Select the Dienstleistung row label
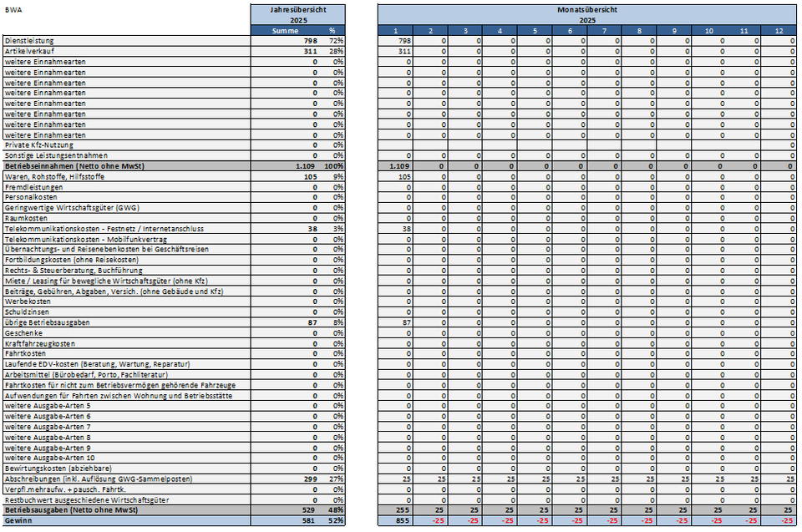802x532 pixels. pyautogui.click(x=29, y=41)
